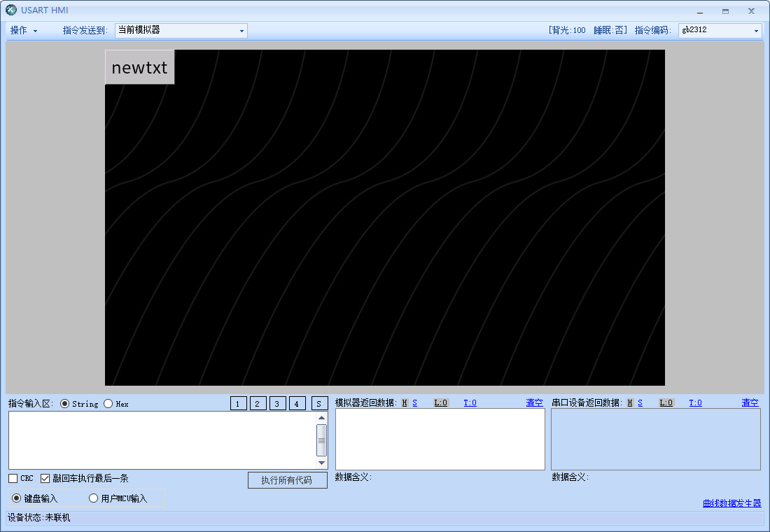Click the T:0 timer for serial device data
This screenshot has height=532, width=770.
pos(695,402)
